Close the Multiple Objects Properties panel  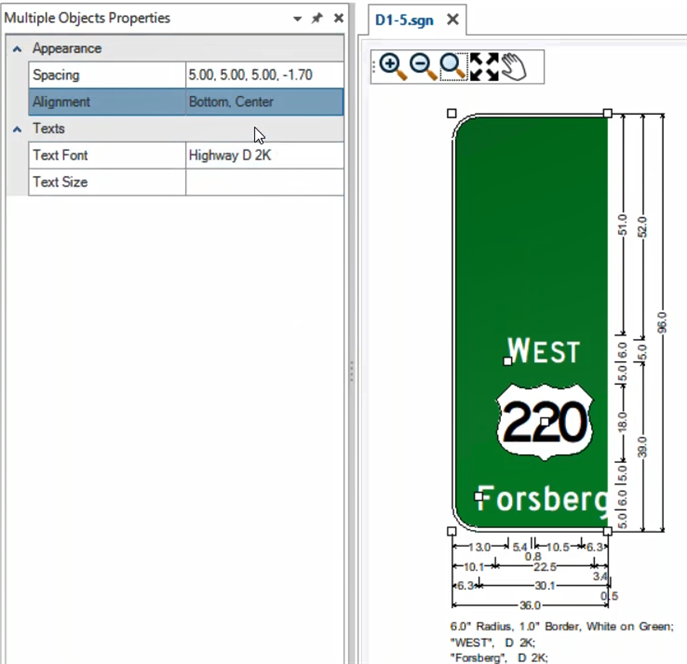coord(339,18)
